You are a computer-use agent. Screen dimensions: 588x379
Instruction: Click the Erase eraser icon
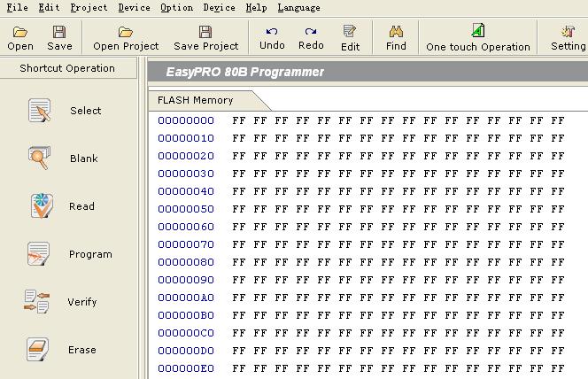pos(37,349)
